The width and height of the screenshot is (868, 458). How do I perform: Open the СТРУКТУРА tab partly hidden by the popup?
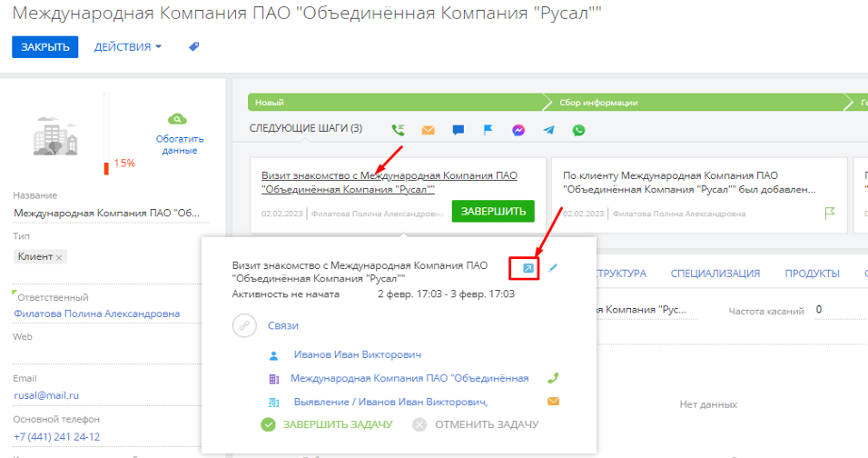(622, 274)
